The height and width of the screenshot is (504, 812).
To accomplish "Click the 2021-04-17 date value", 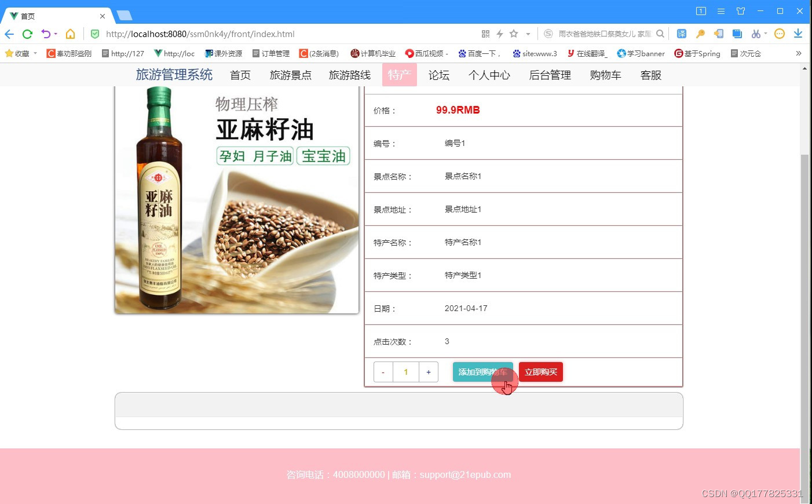I will click(x=466, y=308).
